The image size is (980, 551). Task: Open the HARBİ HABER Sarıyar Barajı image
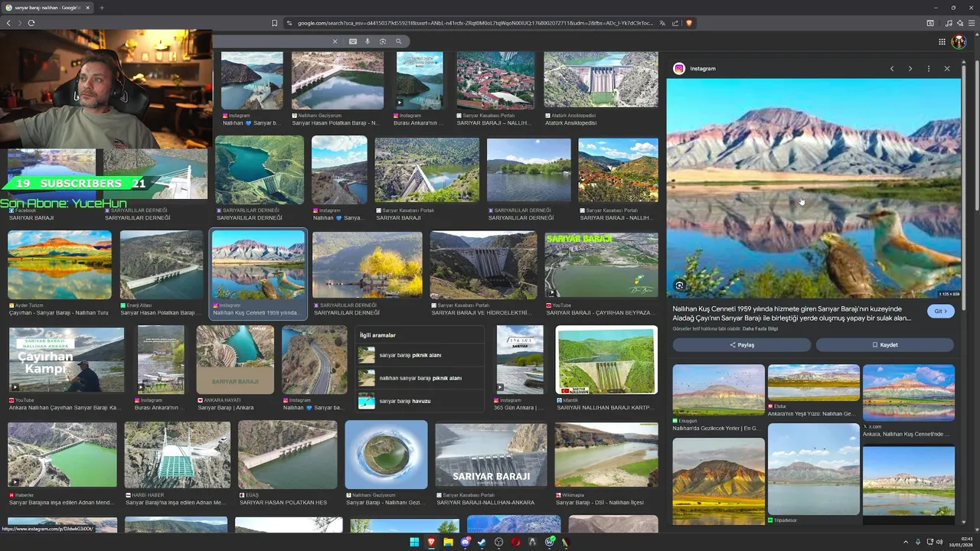(177, 455)
